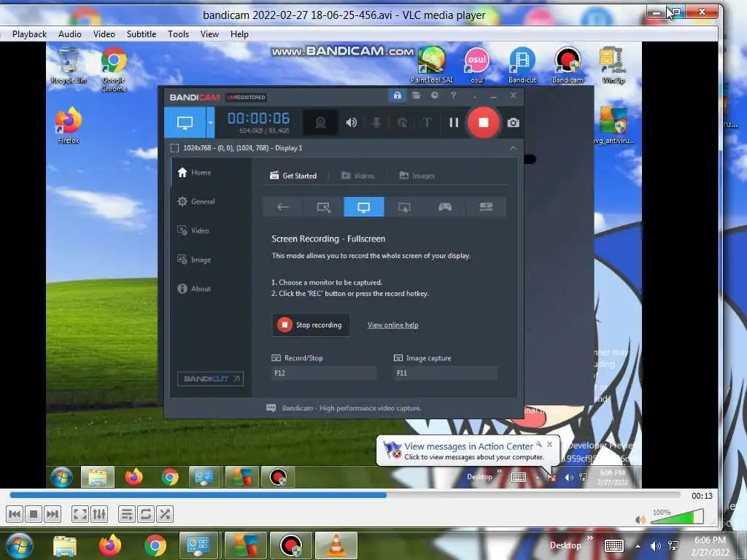Open the View online help link
Image resolution: width=747 pixels, height=560 pixels.
[393, 325]
